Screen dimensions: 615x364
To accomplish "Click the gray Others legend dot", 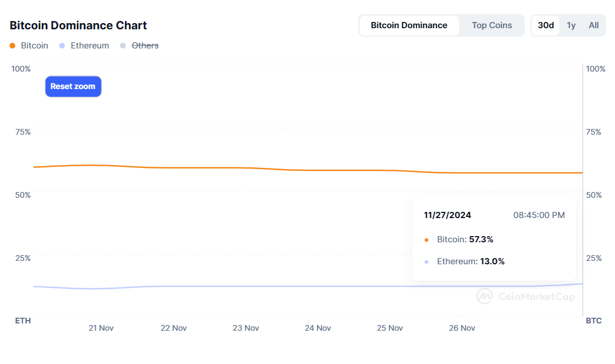I will point(123,46).
